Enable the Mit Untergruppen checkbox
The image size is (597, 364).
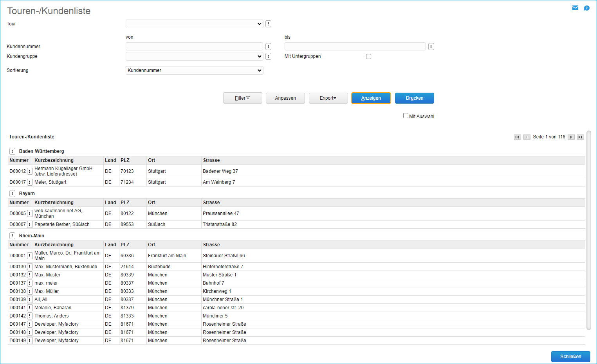pyautogui.click(x=368, y=56)
